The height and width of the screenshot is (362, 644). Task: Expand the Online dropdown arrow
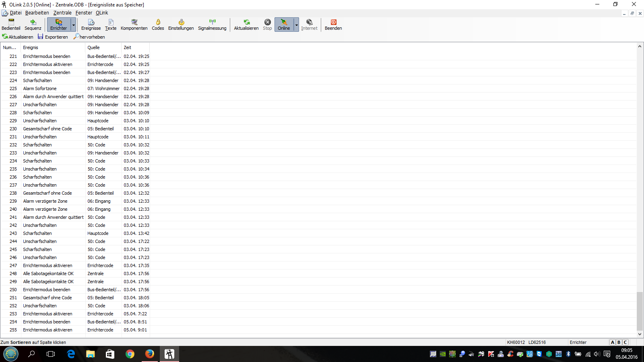297,25
